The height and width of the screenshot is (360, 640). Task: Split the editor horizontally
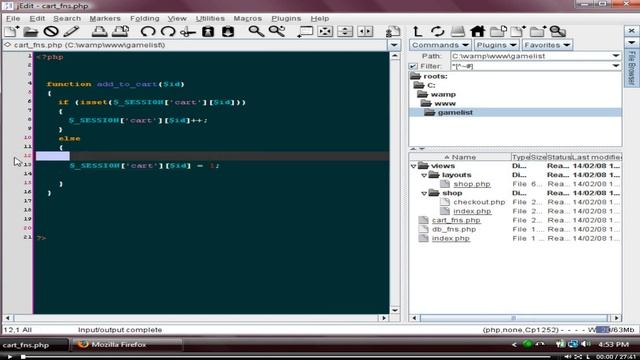pos(345,31)
